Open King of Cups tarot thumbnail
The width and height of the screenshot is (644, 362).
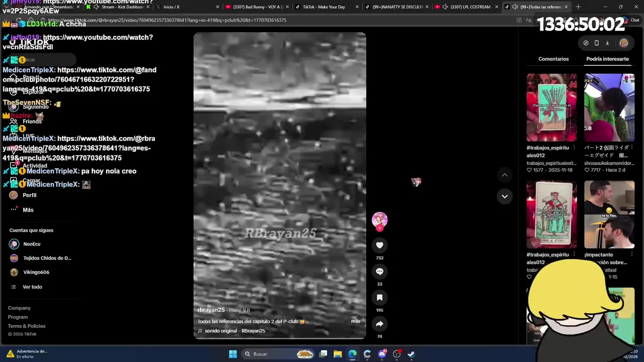[552, 215]
